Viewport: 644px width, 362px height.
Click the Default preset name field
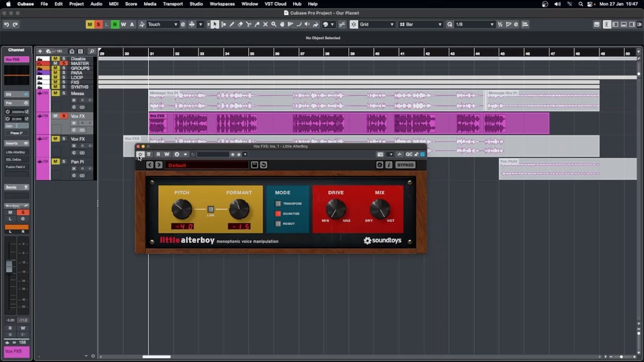tap(206, 165)
